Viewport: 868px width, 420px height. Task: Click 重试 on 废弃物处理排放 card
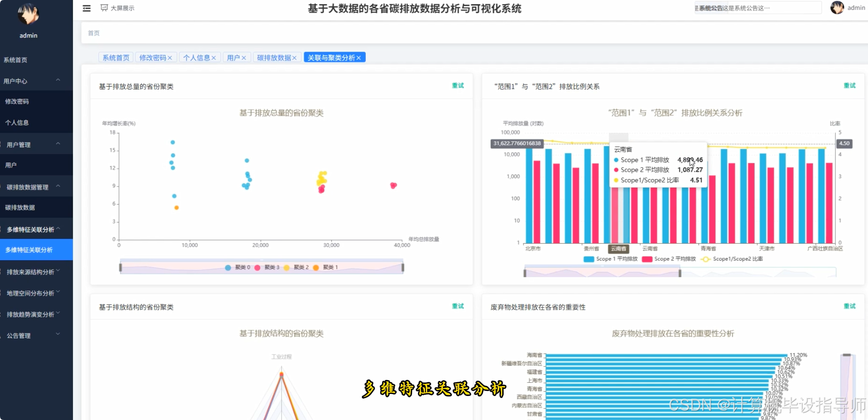[849, 306]
